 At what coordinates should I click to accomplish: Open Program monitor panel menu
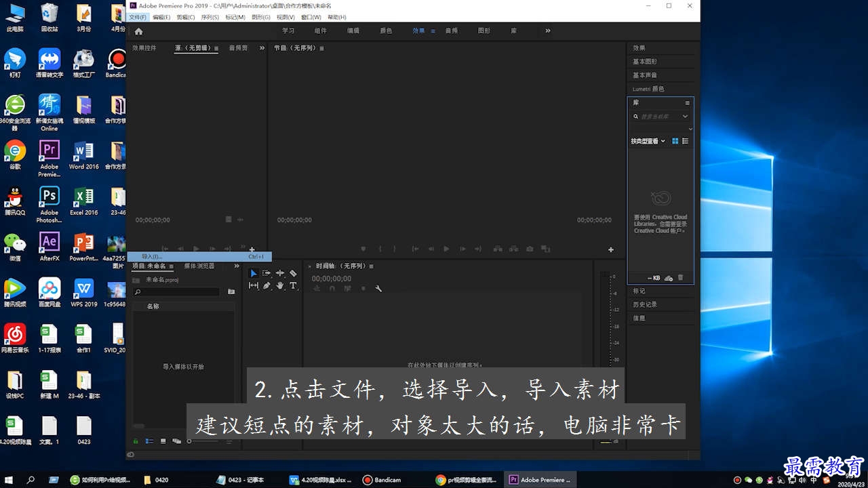coord(321,48)
